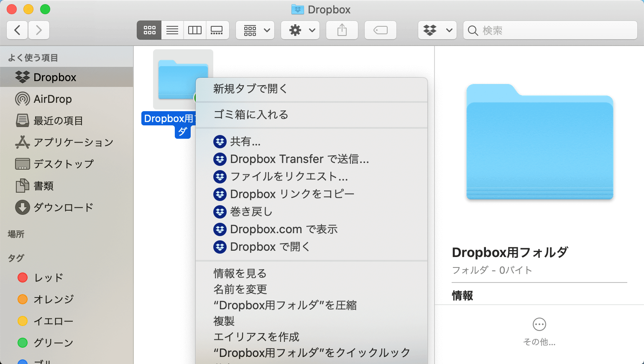
Task: Select Dropbox in the sidebar
Action: click(x=67, y=77)
